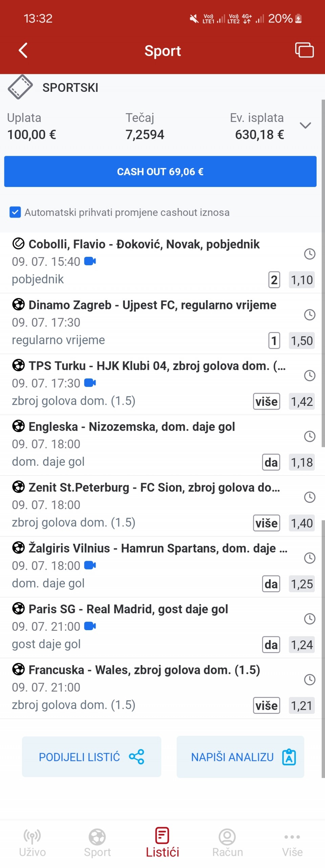Go to the Sport bottom tab
The image size is (325, 868).
point(97,842)
